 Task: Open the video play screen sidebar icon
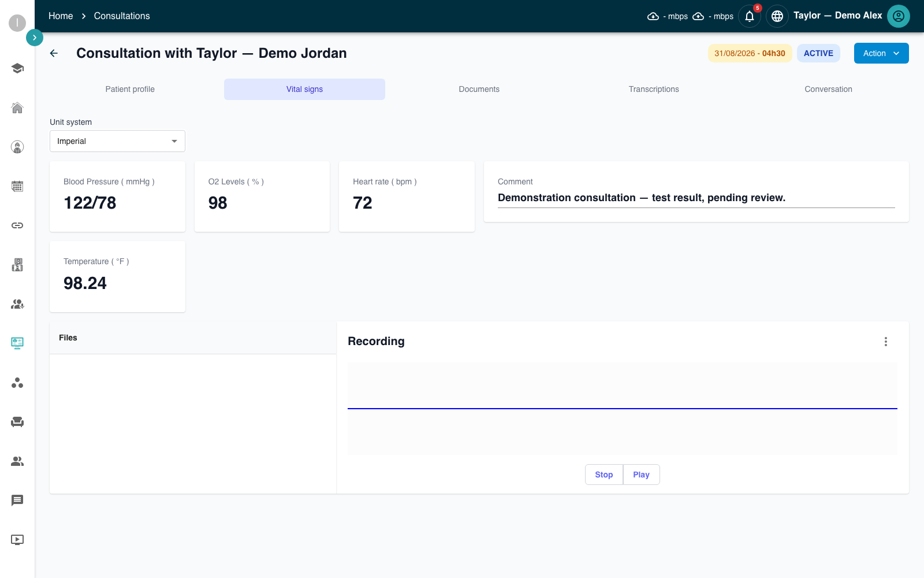click(17, 540)
